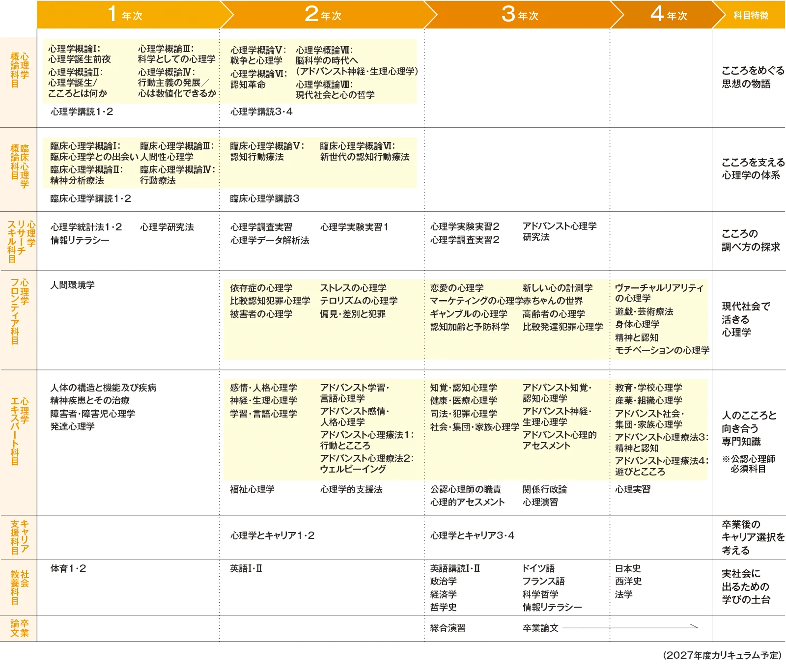The image size is (786, 672).
Task: Click the 科目特徴 column header
Action: coord(751,16)
